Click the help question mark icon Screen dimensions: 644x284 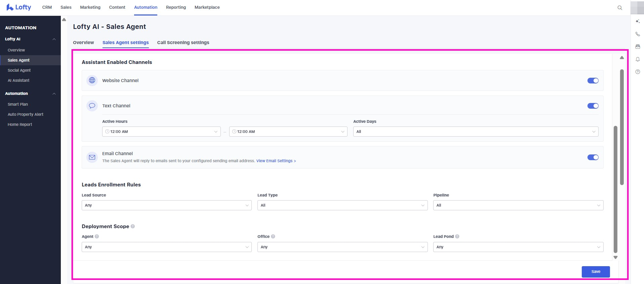(638, 72)
